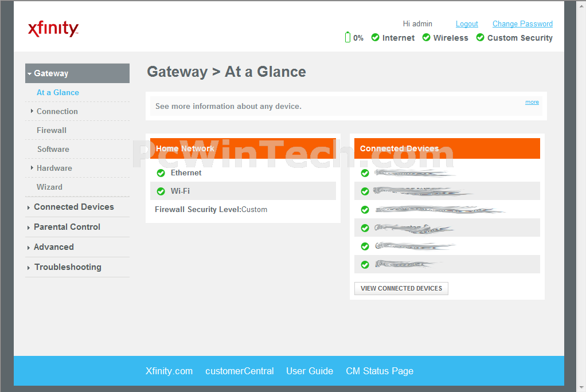Viewport: 586px width, 392px height.
Task: Expand the sidebar Connected Devices arrow
Action: coord(29,207)
